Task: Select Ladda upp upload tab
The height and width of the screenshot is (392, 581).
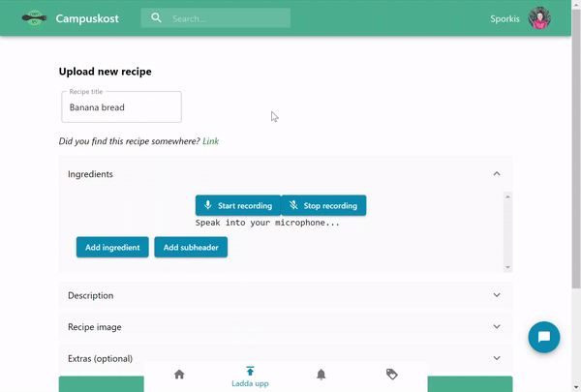Action: (250, 377)
